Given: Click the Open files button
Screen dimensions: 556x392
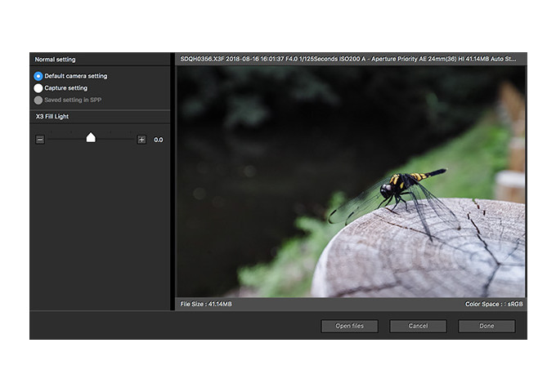Looking at the screenshot, I should (350, 326).
